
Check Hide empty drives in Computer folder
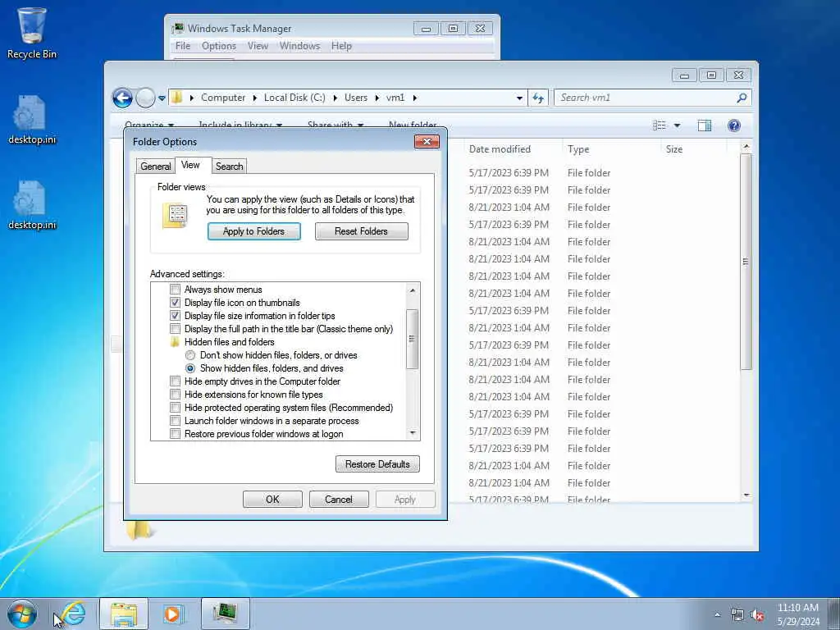coord(176,381)
